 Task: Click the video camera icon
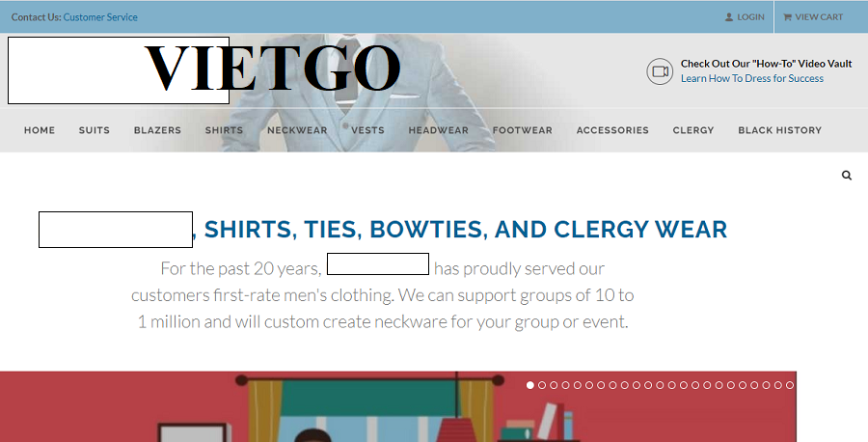[660, 71]
